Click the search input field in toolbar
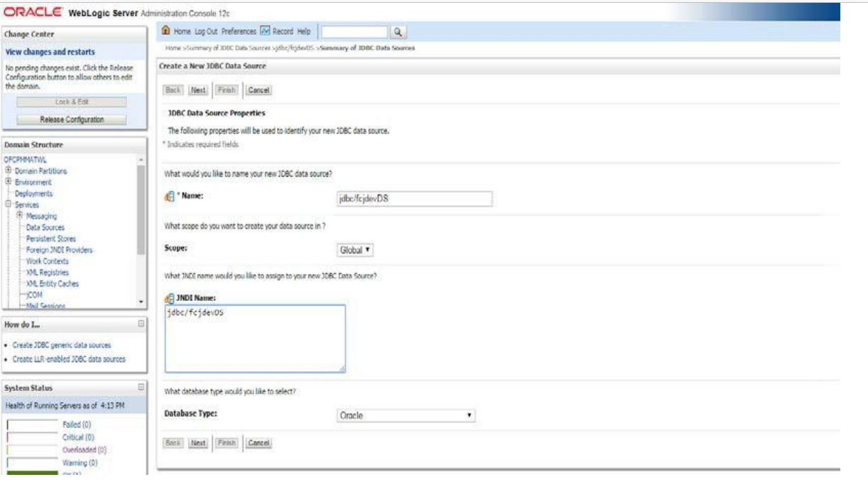 tap(355, 31)
